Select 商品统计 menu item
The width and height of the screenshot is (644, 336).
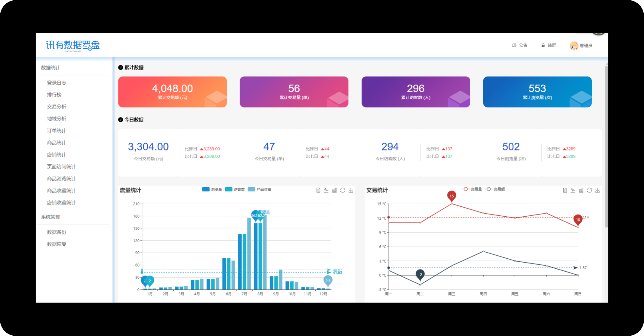[56, 143]
